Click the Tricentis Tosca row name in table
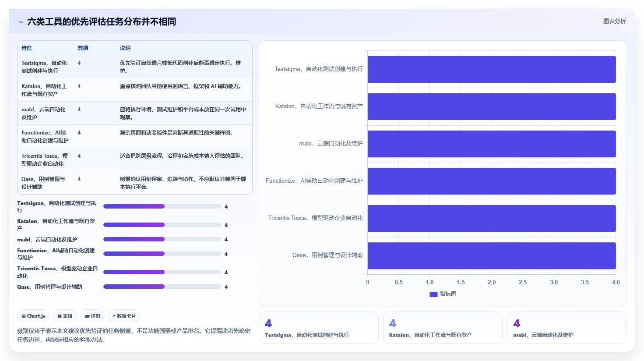 (x=45, y=159)
